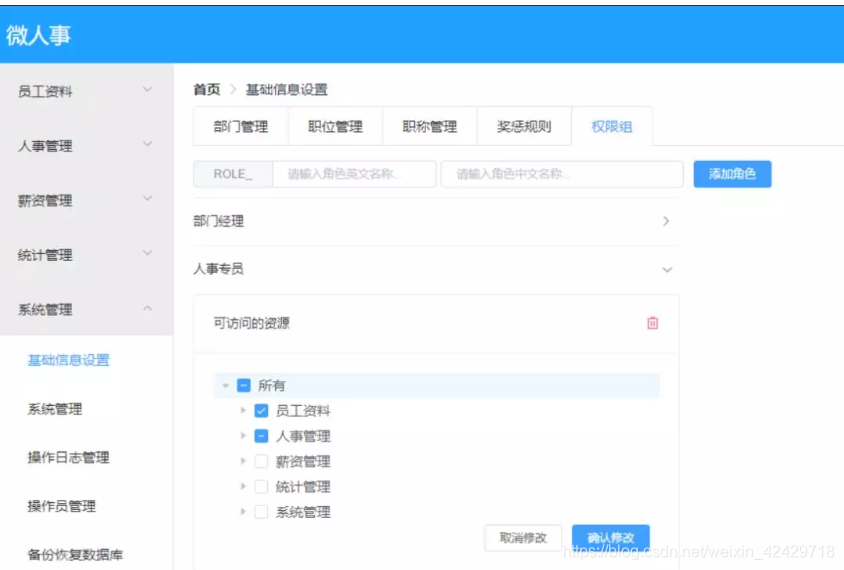Switch to the 职称管理 tab
Viewport: 844px width, 570px height.
click(430, 126)
